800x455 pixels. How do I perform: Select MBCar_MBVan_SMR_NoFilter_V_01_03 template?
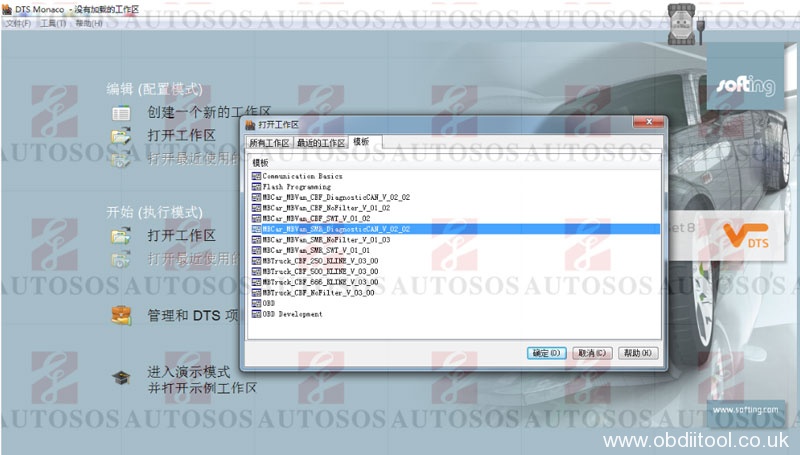327,240
